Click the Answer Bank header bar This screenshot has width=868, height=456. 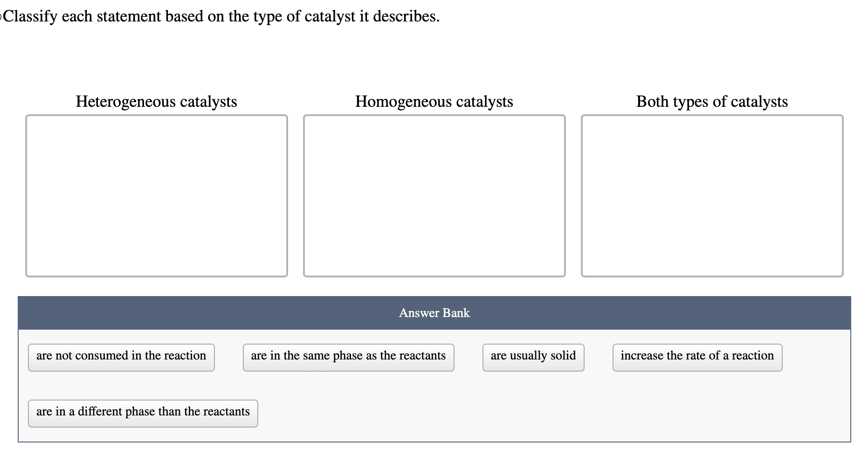(434, 313)
